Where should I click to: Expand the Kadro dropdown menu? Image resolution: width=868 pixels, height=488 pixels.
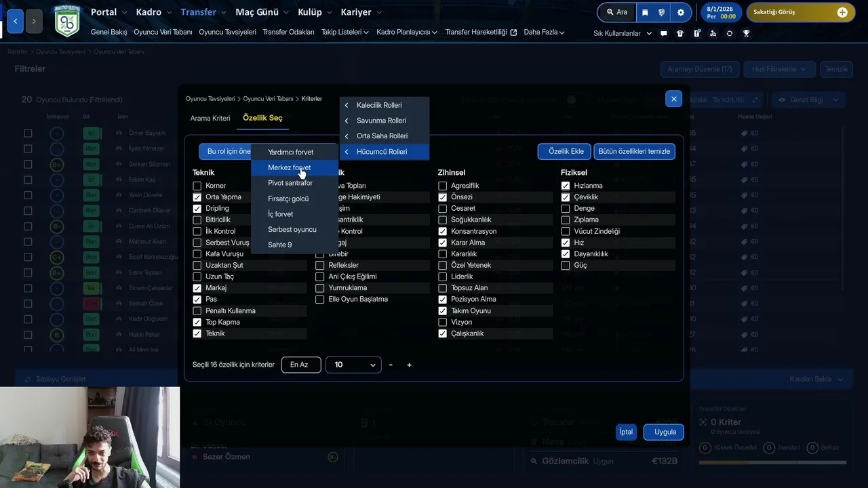[x=155, y=12]
